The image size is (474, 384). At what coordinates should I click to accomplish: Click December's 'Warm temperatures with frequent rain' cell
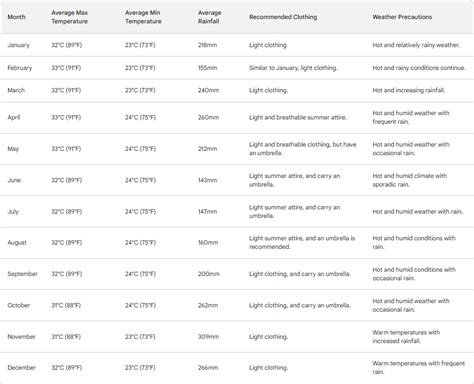coord(418,367)
